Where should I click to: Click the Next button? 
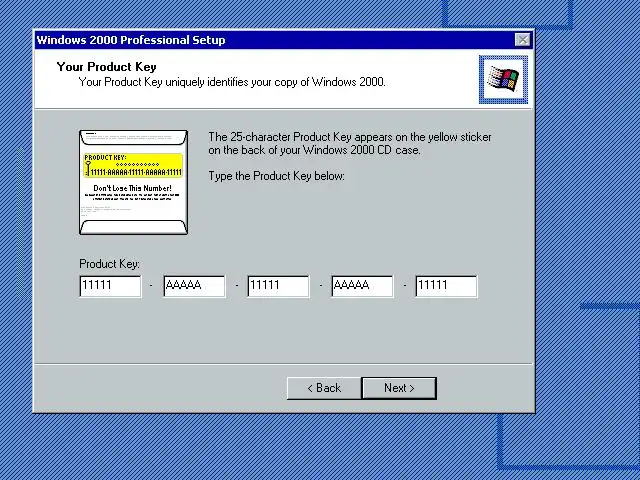pos(399,388)
